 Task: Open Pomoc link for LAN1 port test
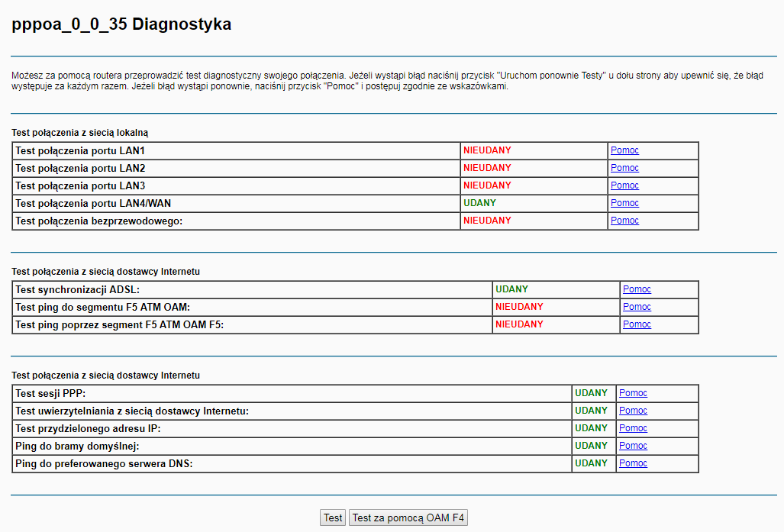pyautogui.click(x=624, y=150)
